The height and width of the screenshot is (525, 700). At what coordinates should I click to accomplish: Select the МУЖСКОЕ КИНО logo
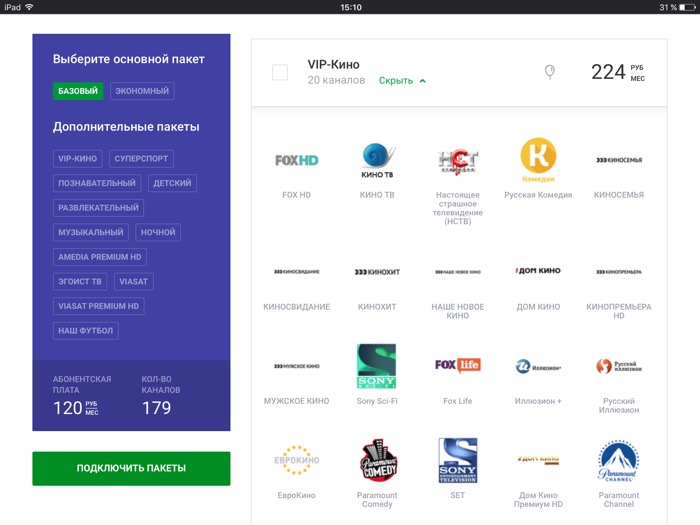tap(296, 366)
